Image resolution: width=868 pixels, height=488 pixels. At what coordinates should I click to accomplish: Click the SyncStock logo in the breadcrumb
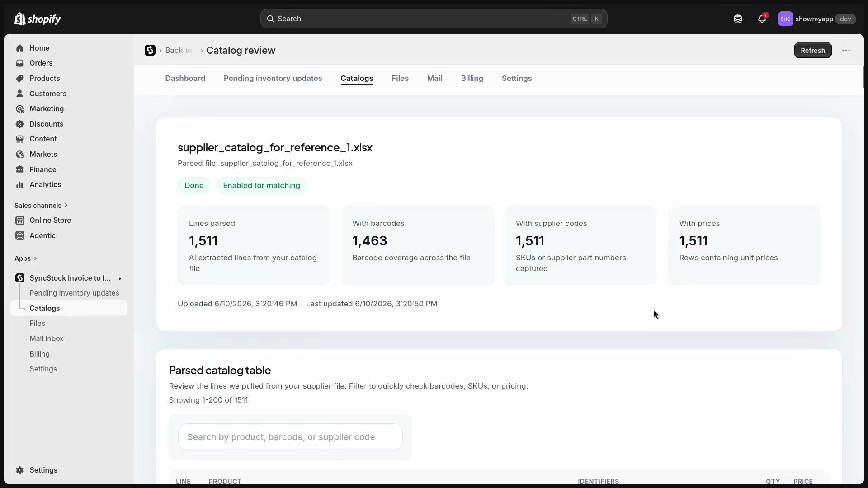150,50
